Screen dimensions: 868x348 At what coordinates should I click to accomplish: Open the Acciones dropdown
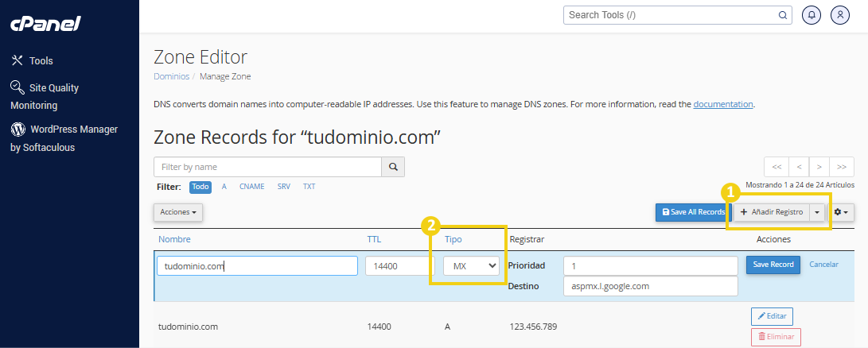(x=178, y=212)
